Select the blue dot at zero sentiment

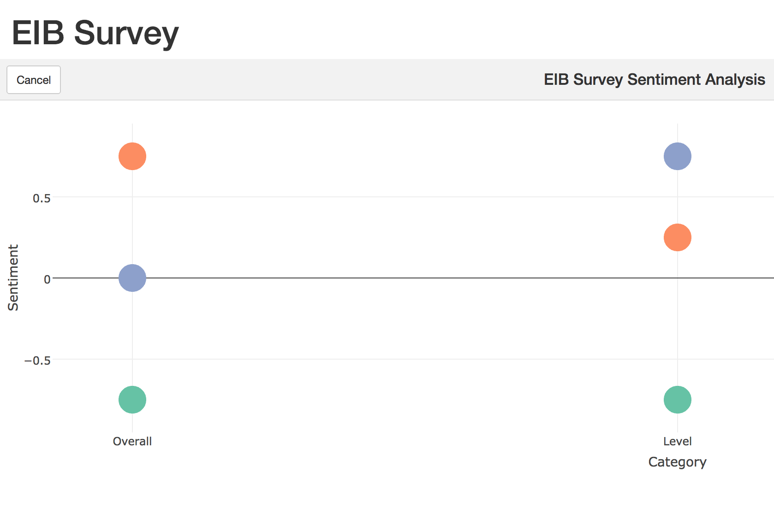132,278
